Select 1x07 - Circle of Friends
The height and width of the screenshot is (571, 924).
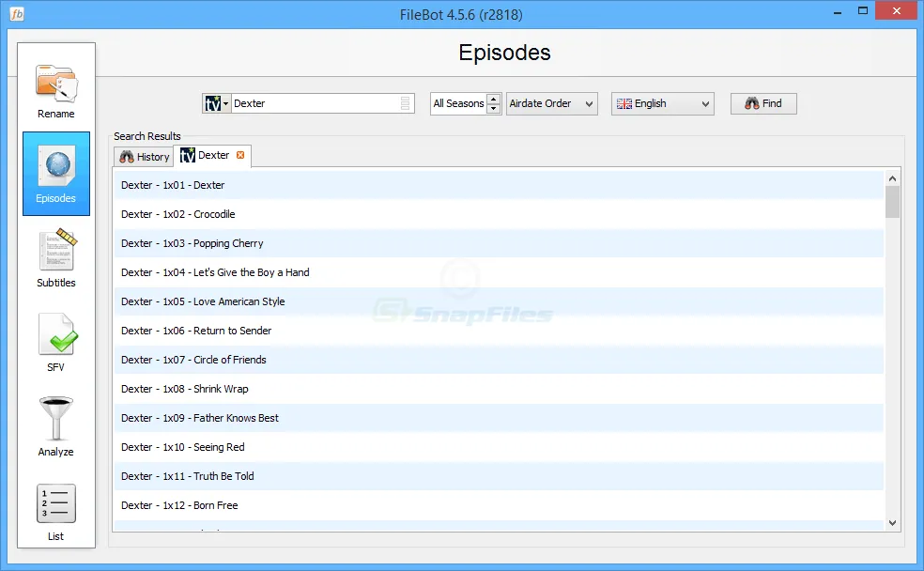coord(499,360)
